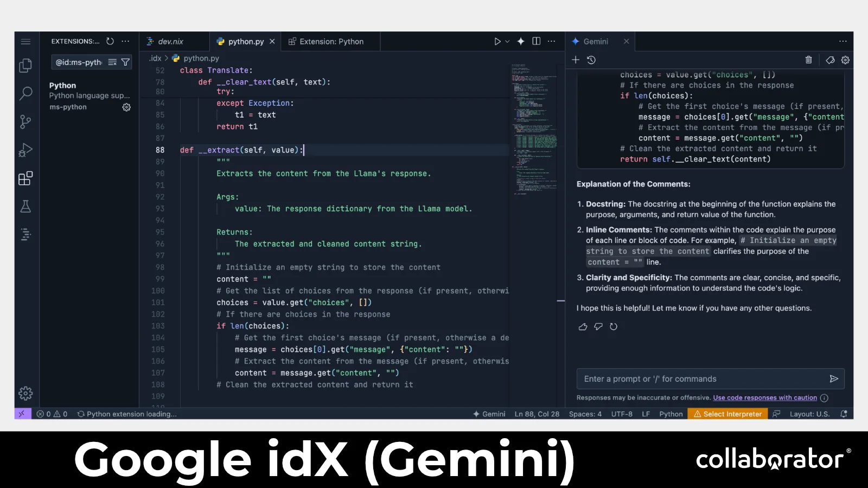Refresh the Extensions list

110,41
